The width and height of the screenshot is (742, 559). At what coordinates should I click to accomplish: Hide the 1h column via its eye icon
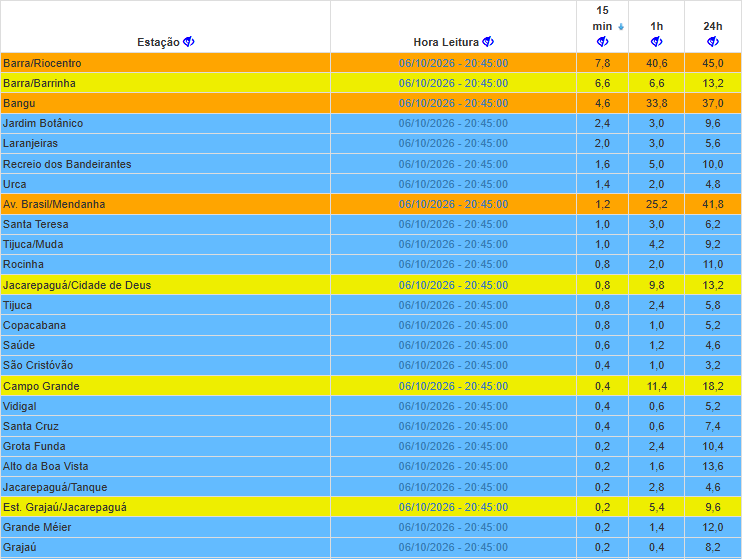coord(656,42)
